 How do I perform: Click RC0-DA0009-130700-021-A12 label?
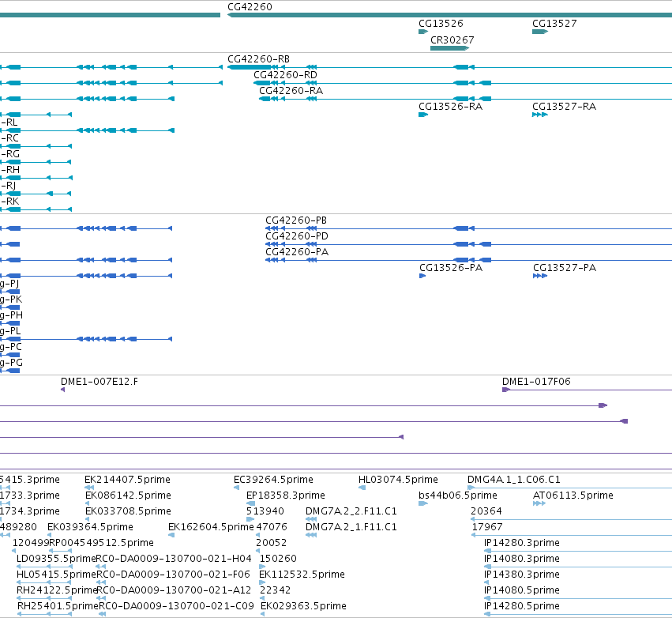coord(174,590)
